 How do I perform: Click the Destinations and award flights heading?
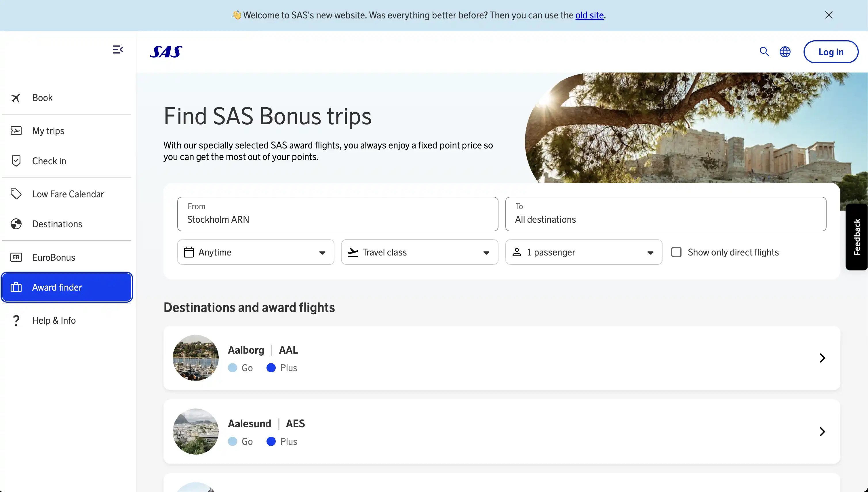pyautogui.click(x=249, y=308)
